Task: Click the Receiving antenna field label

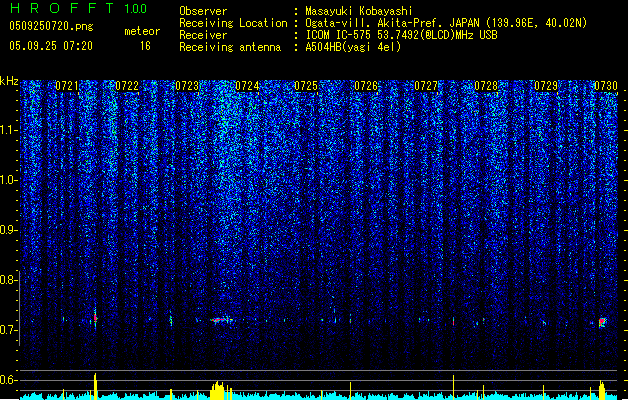Action: coord(230,47)
